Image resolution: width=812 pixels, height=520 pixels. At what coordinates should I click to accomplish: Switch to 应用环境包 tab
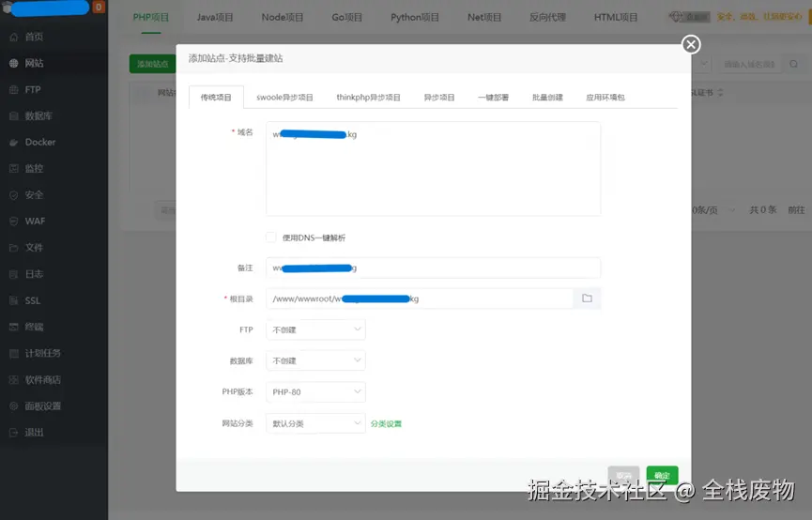click(x=605, y=98)
